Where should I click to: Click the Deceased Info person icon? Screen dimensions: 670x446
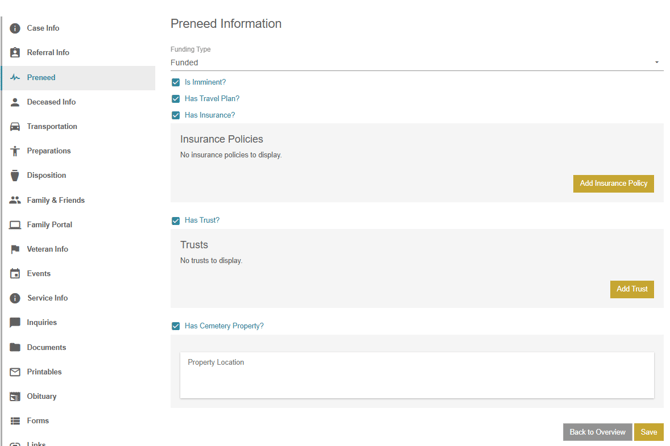(x=15, y=102)
